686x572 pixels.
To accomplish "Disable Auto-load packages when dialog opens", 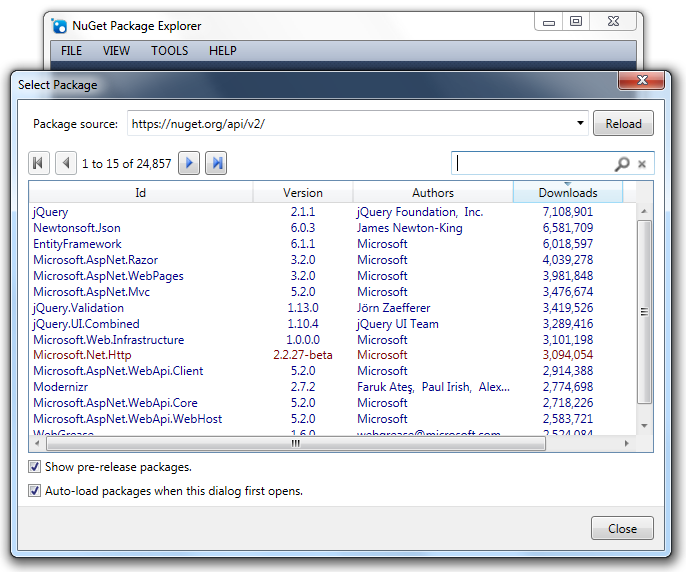I will (x=35, y=491).
